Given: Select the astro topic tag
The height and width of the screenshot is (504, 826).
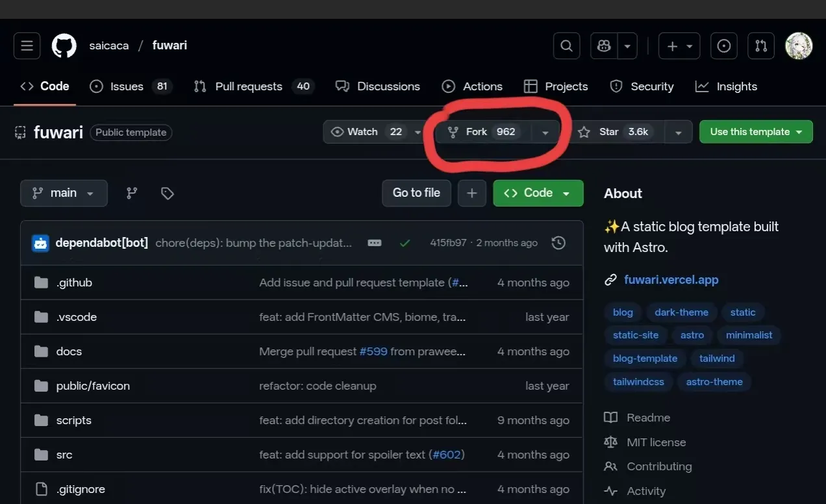Looking at the screenshot, I should click(692, 335).
